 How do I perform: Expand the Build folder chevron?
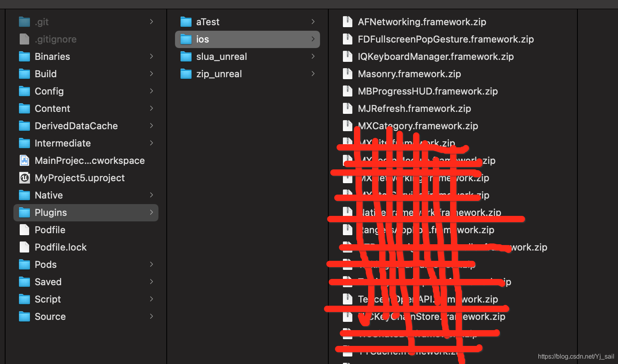tap(151, 74)
